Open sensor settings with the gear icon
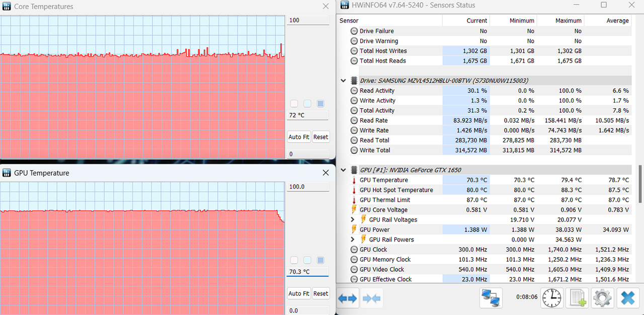 point(602,298)
